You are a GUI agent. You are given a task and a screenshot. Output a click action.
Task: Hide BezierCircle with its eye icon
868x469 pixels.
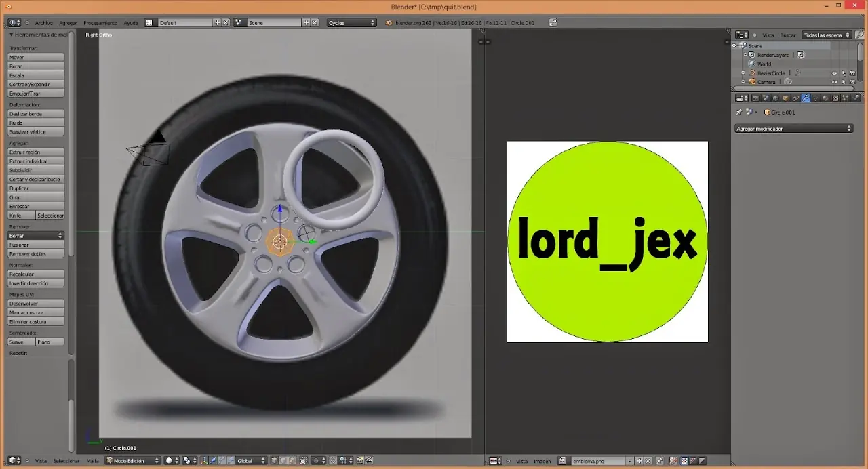click(834, 73)
